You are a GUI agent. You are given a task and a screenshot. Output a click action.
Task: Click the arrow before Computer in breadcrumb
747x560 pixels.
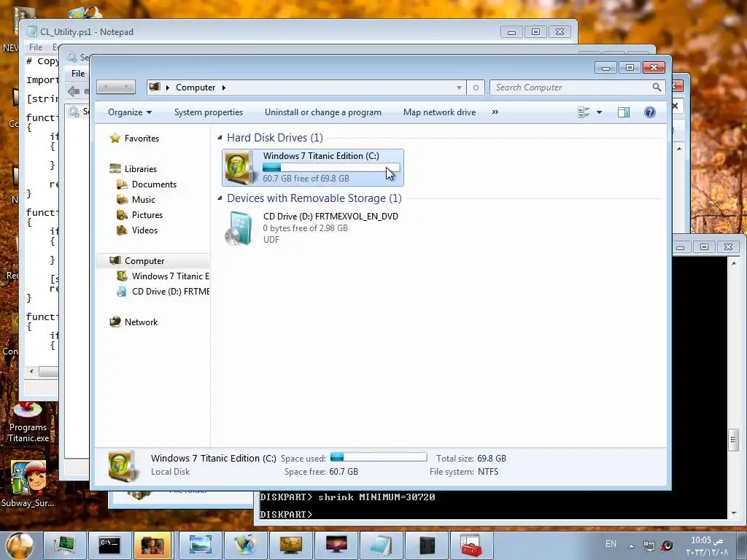pos(168,87)
